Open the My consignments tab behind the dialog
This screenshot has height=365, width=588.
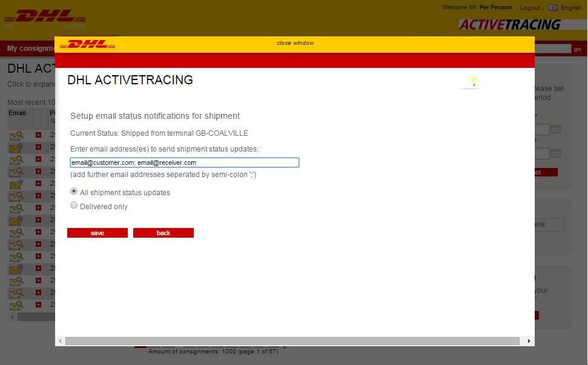pyautogui.click(x=31, y=49)
